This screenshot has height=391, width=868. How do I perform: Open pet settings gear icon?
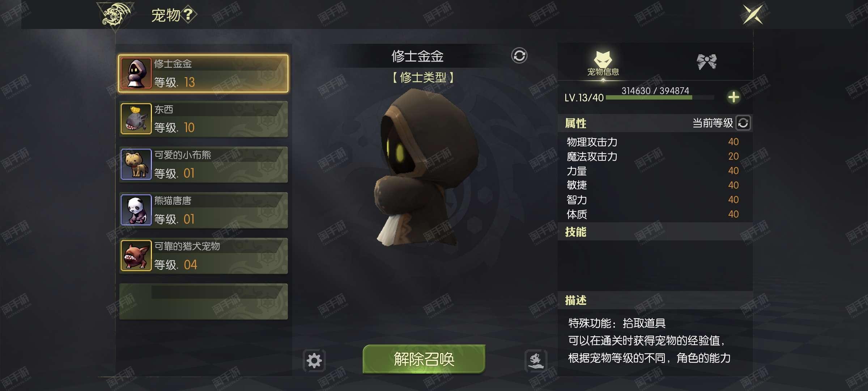314,361
